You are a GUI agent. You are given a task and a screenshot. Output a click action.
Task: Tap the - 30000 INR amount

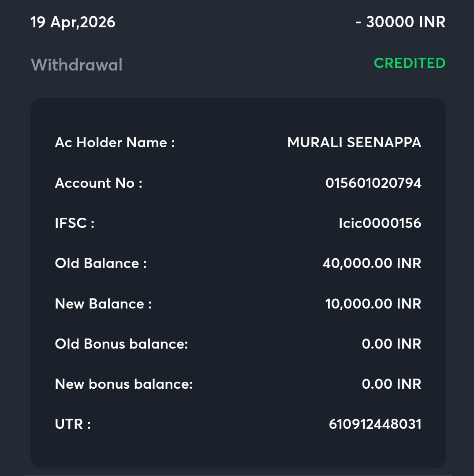pos(400,22)
